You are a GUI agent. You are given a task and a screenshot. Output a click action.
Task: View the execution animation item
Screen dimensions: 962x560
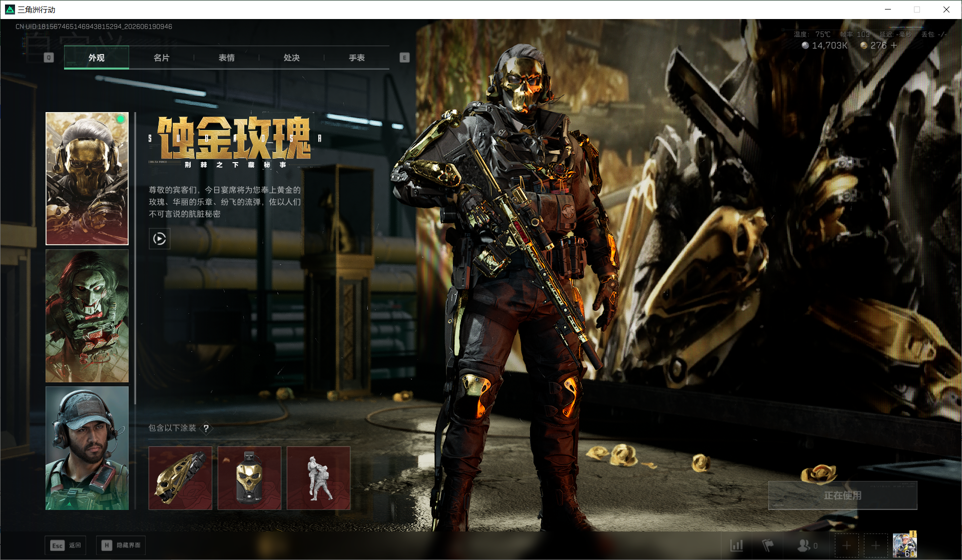[318, 478]
